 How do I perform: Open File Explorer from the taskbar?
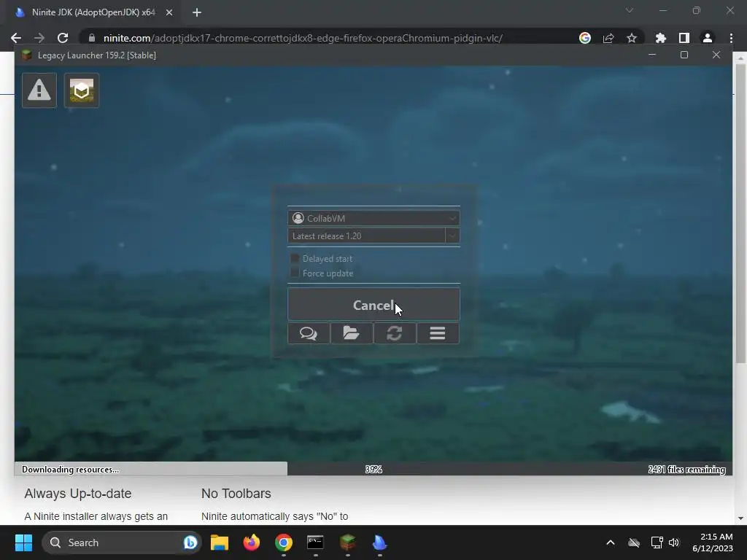220,542
